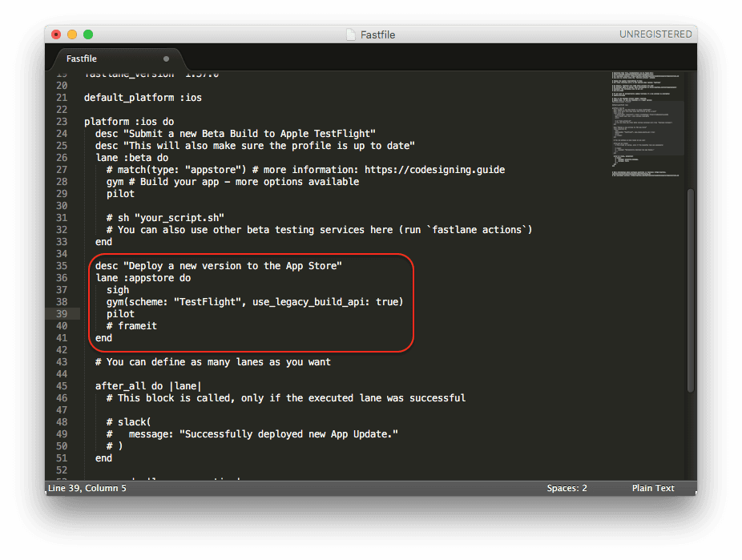
Task: Click the vertical scrollbar handle
Action: [691, 288]
